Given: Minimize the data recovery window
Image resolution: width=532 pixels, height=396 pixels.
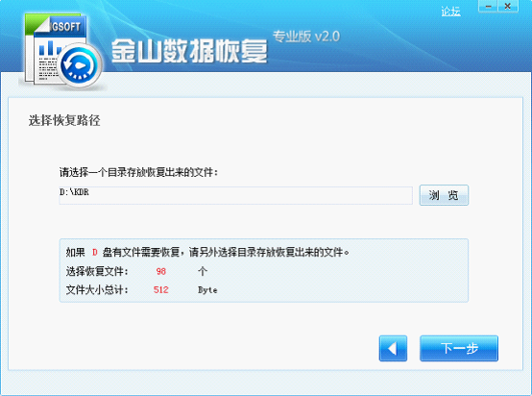Looking at the screenshot, I should click(x=488, y=6).
